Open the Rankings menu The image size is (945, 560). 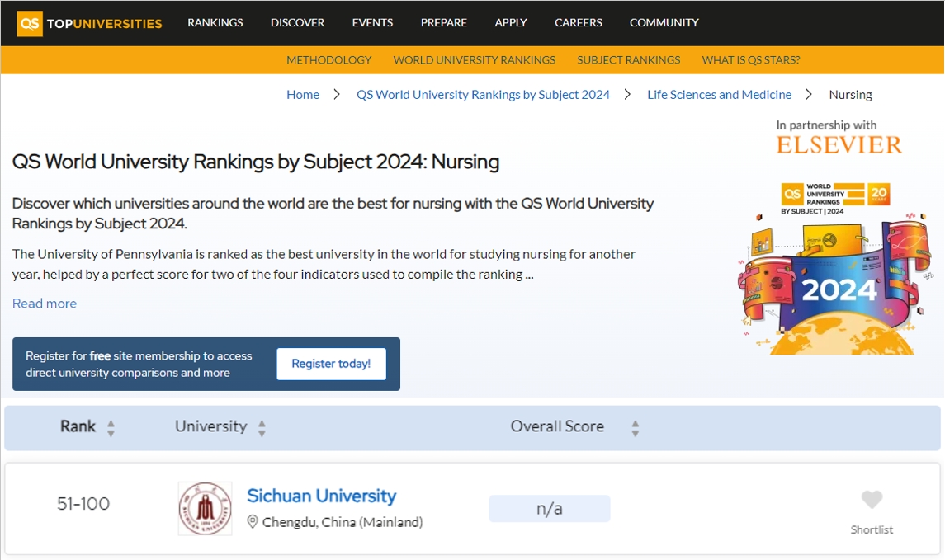215,23
